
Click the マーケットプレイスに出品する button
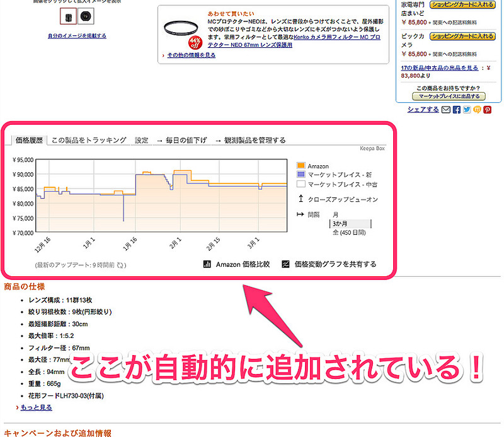449,96
